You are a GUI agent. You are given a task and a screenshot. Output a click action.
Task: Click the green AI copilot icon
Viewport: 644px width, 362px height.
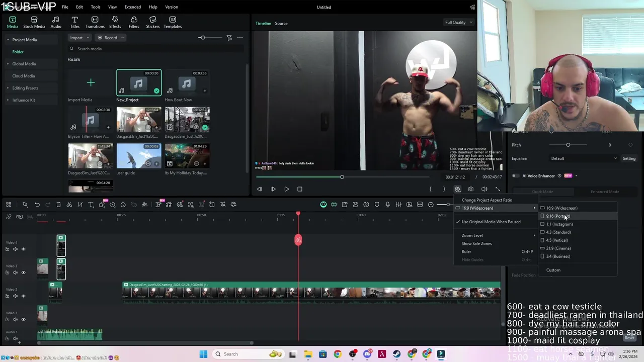pos(324,205)
